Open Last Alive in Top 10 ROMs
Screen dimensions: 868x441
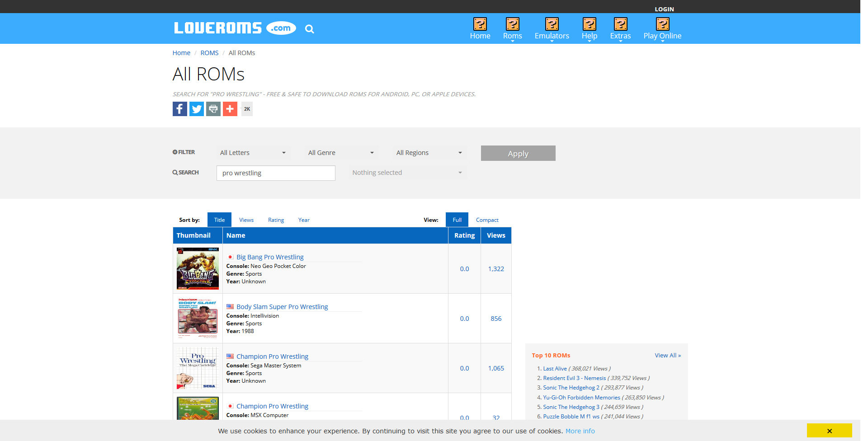pyautogui.click(x=555, y=369)
